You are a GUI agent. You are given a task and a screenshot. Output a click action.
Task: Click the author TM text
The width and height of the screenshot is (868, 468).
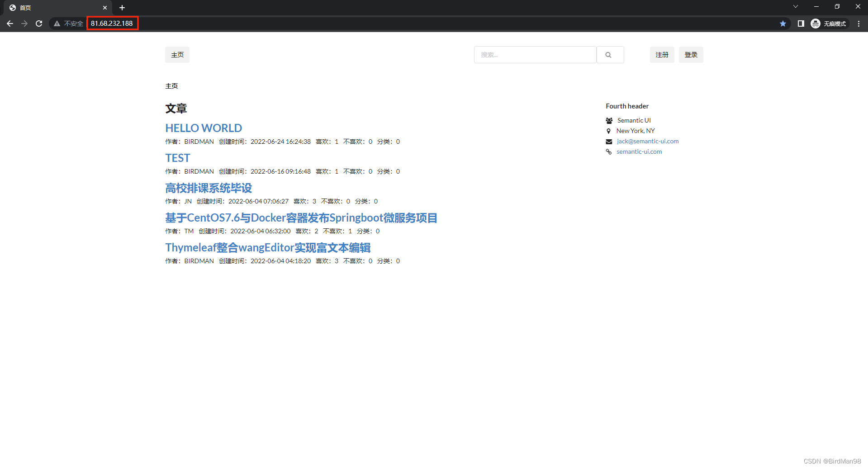click(x=189, y=231)
